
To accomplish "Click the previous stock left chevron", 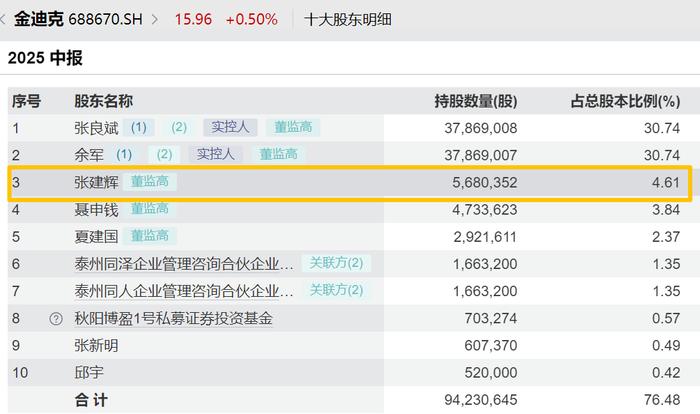I will (x=2, y=19).
